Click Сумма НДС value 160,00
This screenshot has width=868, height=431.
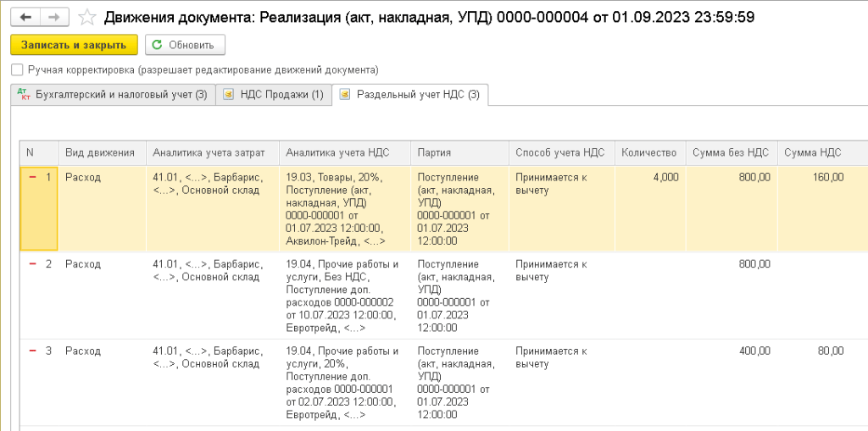[829, 177]
